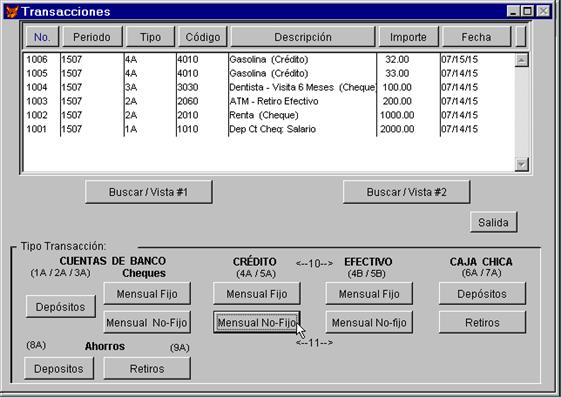This screenshot has height=397, width=561.
Task: Click Crédito Mensual Fijo button
Action: 257,294
